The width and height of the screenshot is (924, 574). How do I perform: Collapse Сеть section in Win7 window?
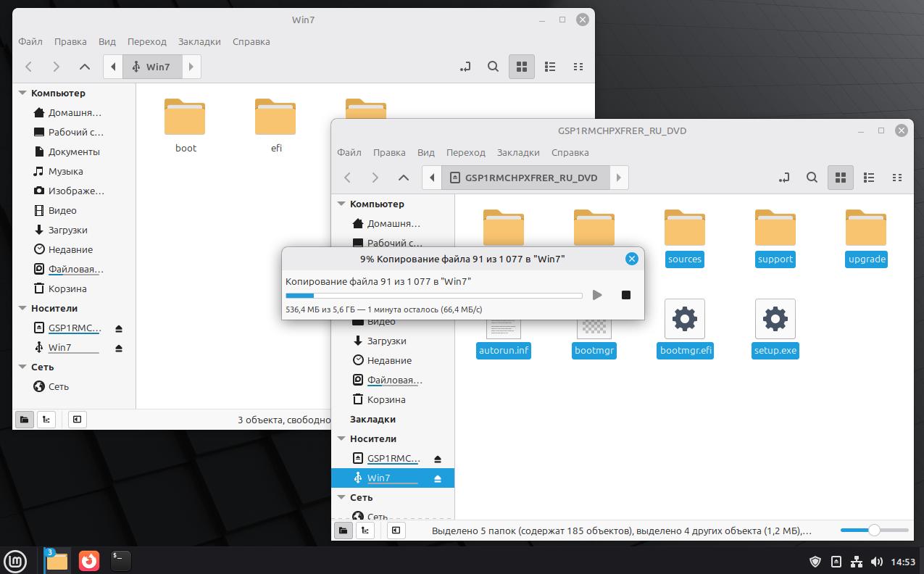[x=22, y=367]
